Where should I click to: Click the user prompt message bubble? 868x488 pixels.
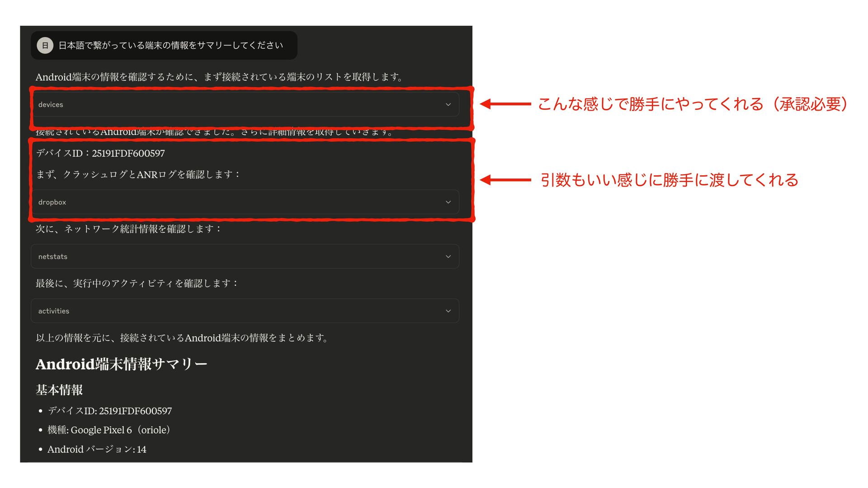[171, 45]
